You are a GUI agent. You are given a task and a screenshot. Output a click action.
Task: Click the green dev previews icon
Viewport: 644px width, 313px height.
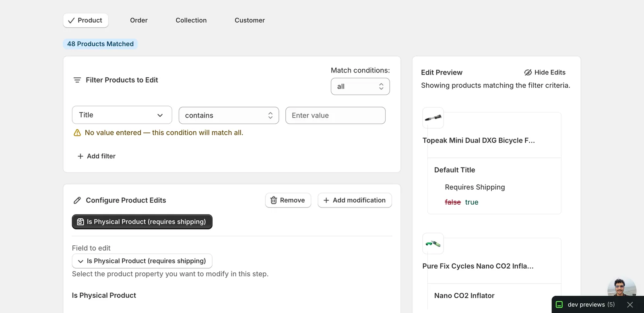(559, 305)
